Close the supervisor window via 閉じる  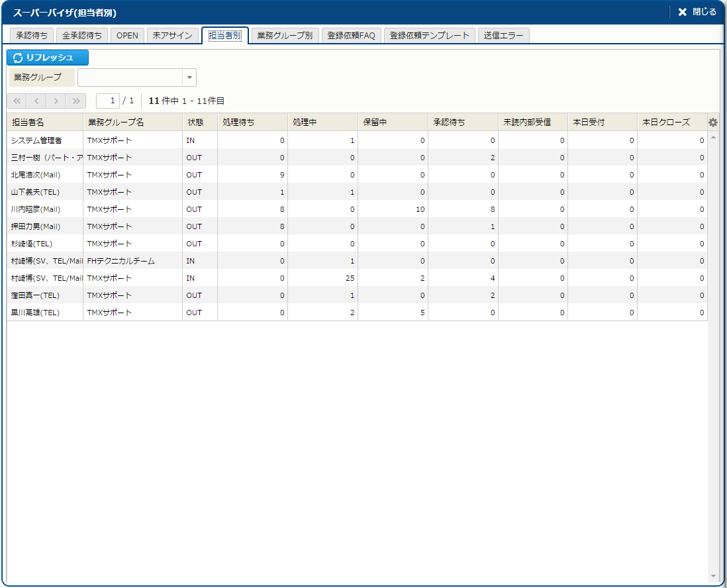coord(697,12)
